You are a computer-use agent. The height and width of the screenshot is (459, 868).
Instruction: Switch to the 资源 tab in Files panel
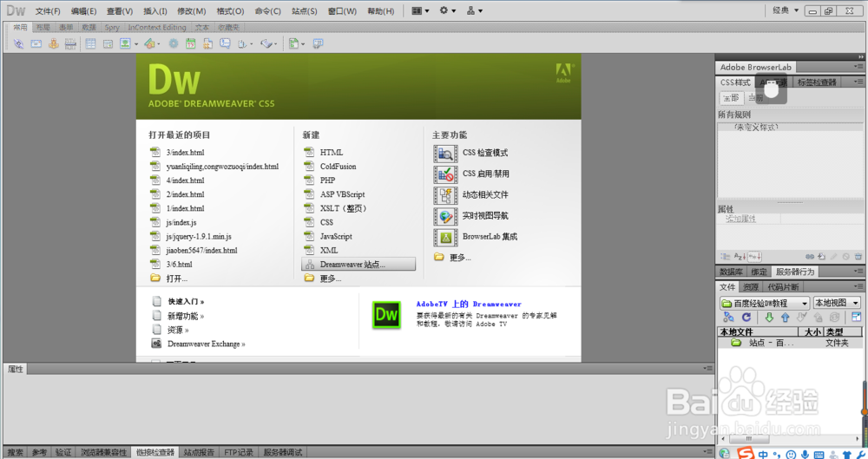(751, 287)
